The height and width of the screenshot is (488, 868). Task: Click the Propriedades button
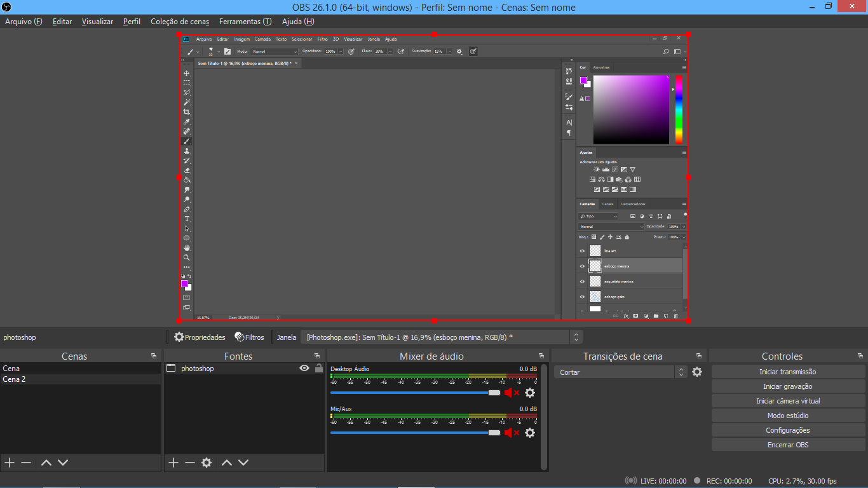(x=200, y=337)
